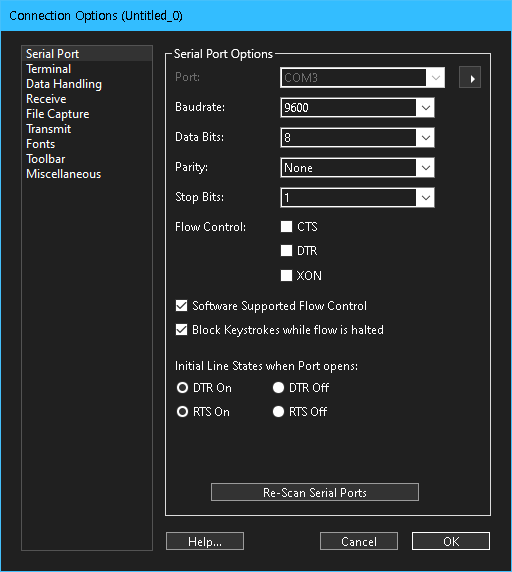Image resolution: width=512 pixels, height=572 pixels.
Task: Open Help for connection options
Action: [205, 541]
